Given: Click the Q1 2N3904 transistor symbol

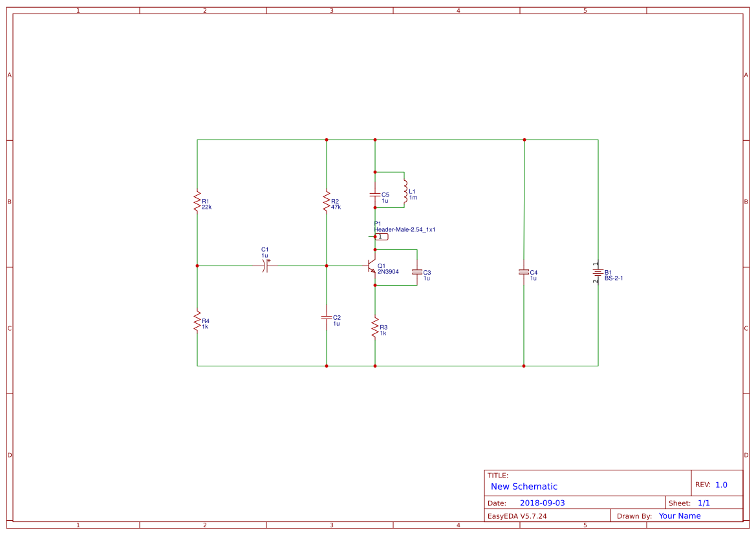Looking at the screenshot, I should (372, 266).
